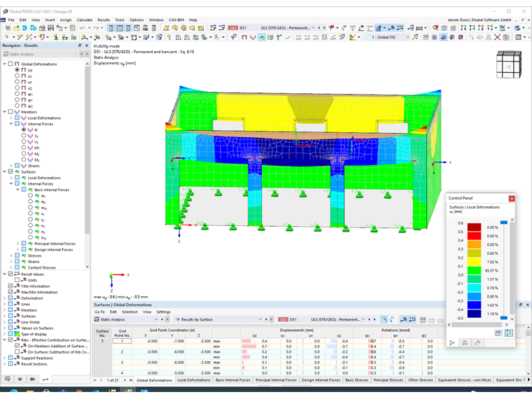Click Settings in the table menu
Viewport: 532px width, 399px height.
[163, 311]
